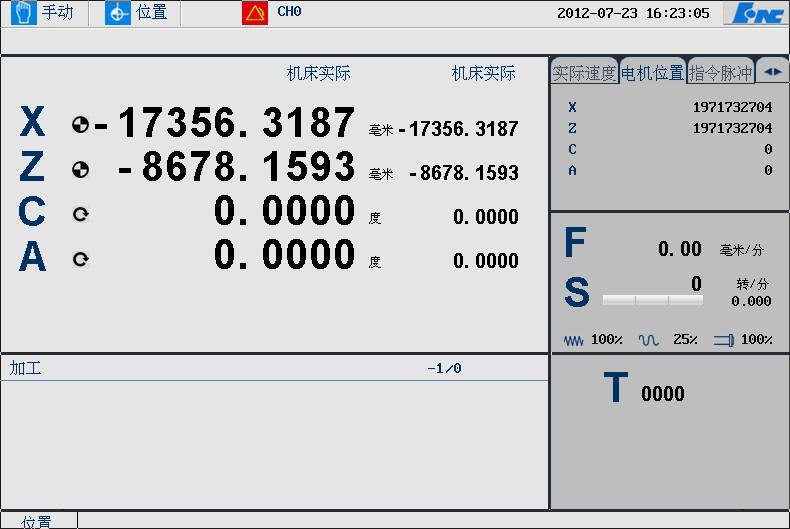790x529 pixels.
Task: Click the rapid override 25% wave icon
Action: [x=649, y=340]
